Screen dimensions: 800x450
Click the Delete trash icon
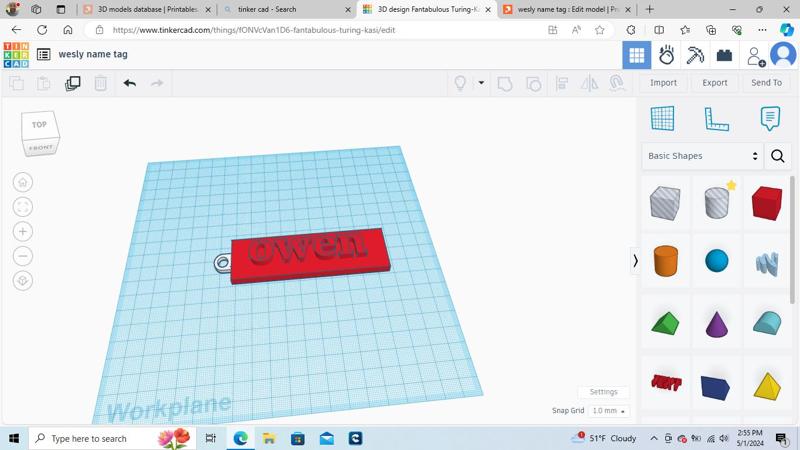pyautogui.click(x=101, y=83)
